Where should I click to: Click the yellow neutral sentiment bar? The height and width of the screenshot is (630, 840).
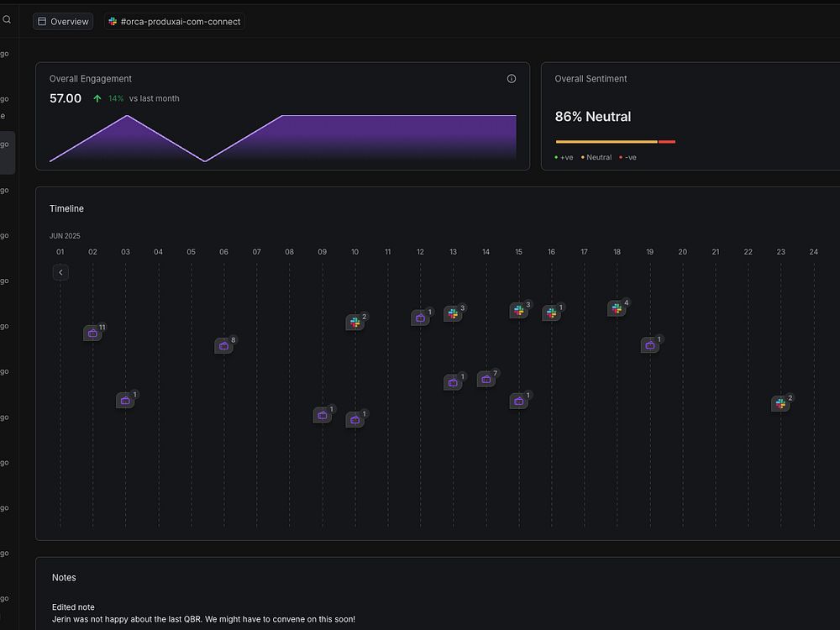606,142
